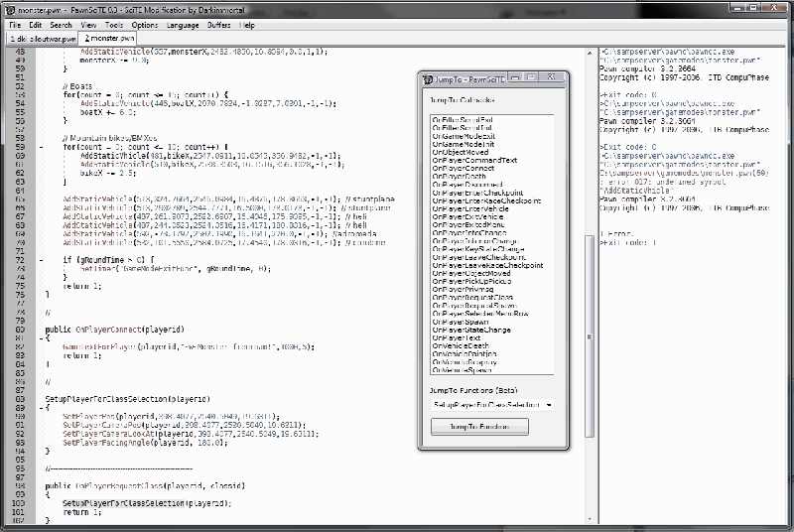Collapse the OnPlayerConnect function body fold
This screenshot has height=532, width=794.
[40, 338]
